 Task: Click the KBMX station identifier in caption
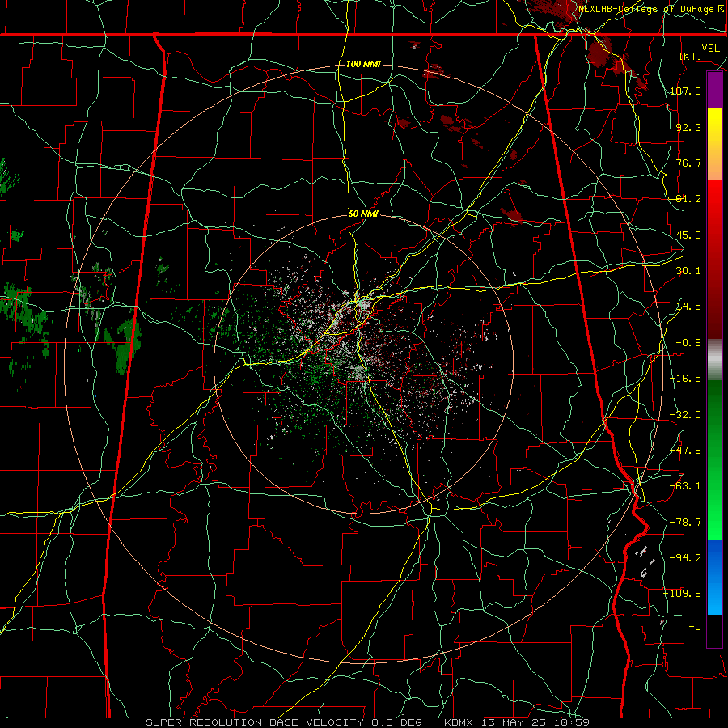coord(459,722)
